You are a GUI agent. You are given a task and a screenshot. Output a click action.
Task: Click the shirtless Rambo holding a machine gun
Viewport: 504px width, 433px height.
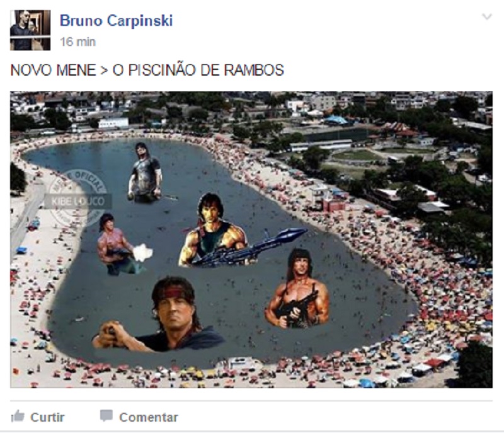coord(297,289)
